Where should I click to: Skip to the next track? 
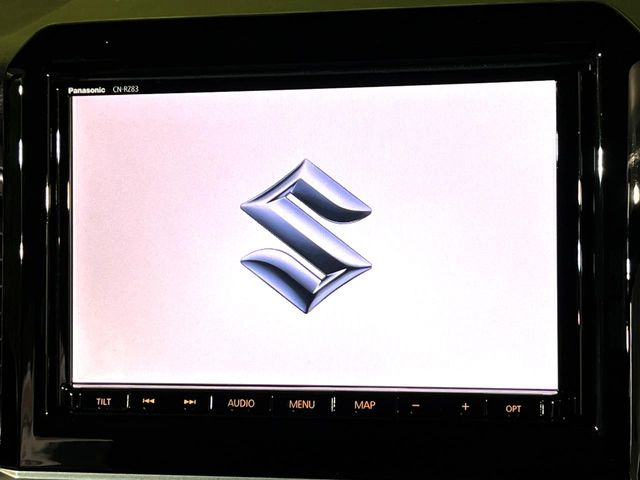190,402
